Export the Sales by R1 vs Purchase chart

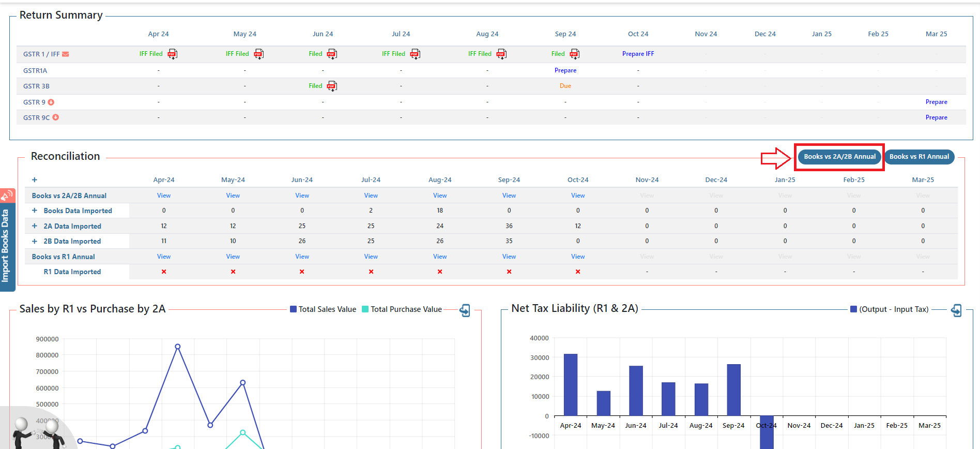tap(465, 310)
